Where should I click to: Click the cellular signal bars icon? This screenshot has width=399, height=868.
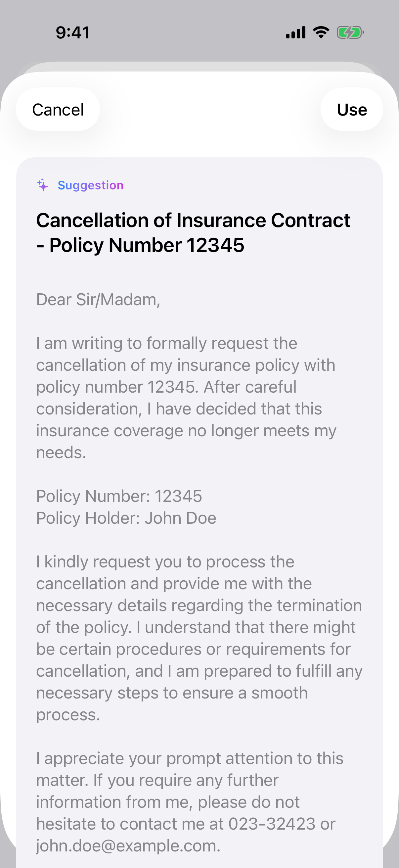pos(296,33)
